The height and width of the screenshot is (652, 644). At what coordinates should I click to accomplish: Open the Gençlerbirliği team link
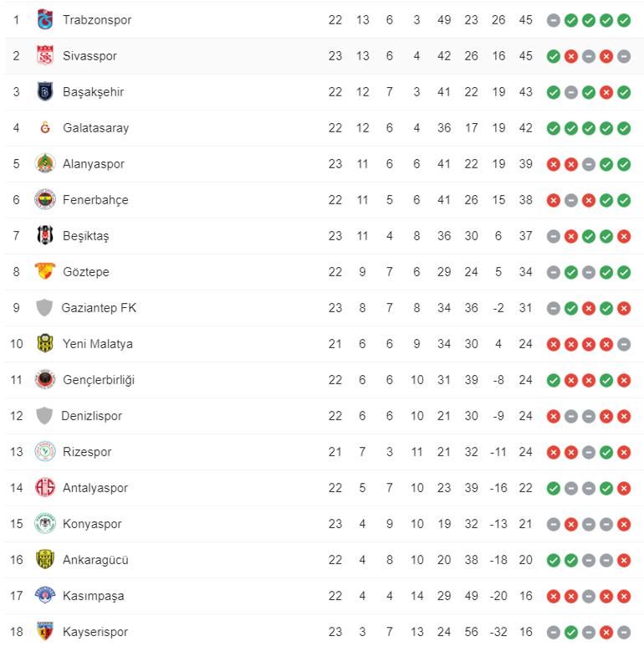(x=99, y=380)
